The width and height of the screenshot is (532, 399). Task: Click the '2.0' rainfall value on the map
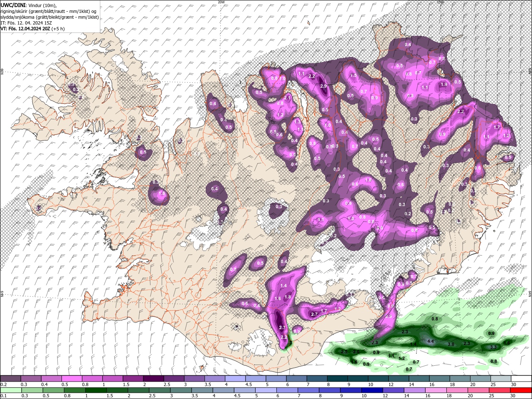(x=356, y=352)
